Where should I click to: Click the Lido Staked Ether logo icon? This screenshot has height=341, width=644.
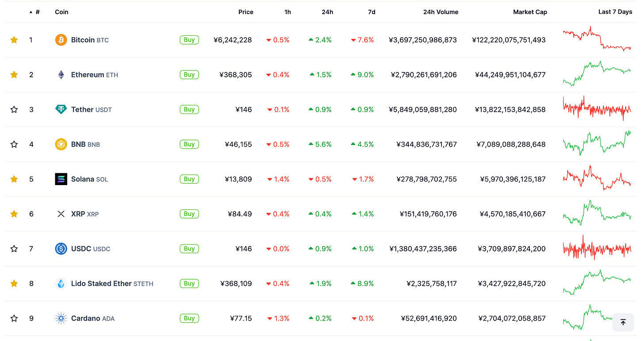(61, 284)
